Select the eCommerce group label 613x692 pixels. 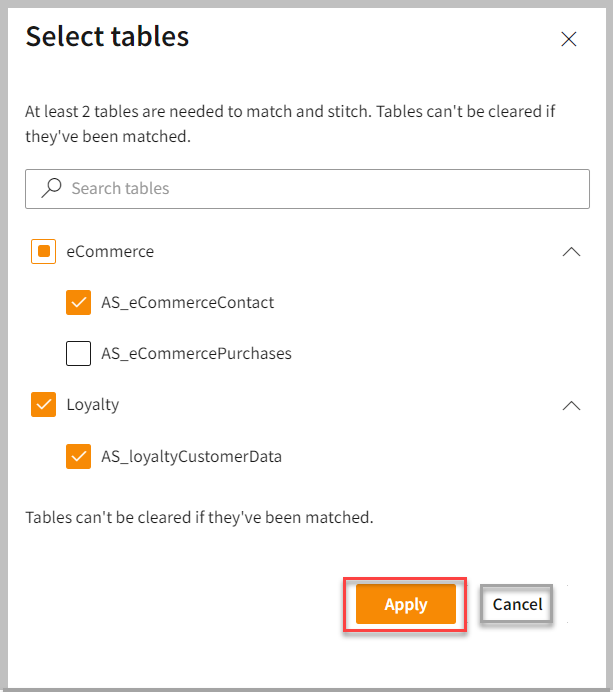(x=110, y=252)
